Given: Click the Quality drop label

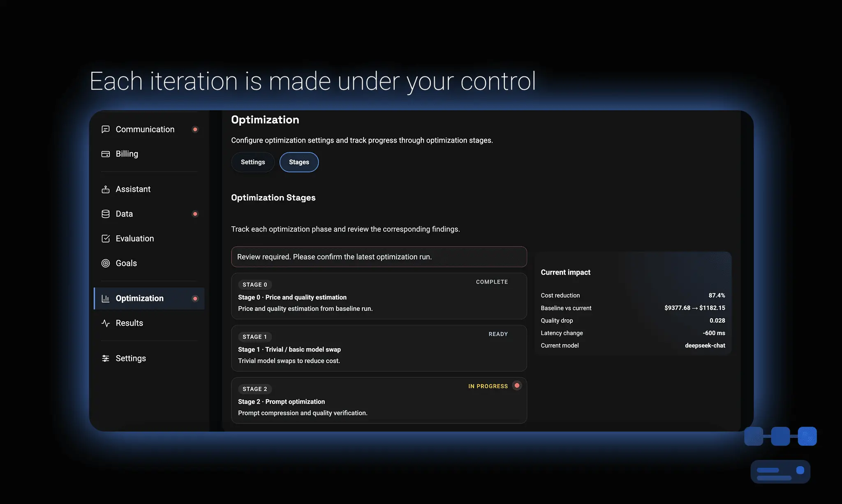Looking at the screenshot, I should tap(557, 321).
